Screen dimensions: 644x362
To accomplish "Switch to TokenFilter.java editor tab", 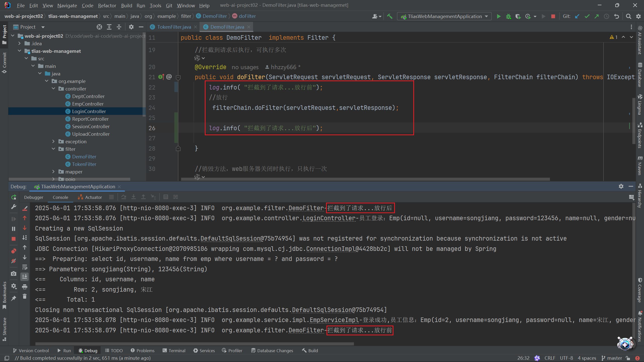I will pyautogui.click(x=174, y=27).
